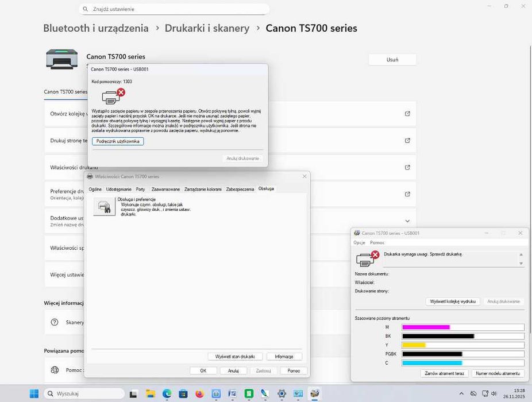Screen dimensions: 532x402
Task: Click printer error icon in status monitor window
Action: [x=367, y=258]
